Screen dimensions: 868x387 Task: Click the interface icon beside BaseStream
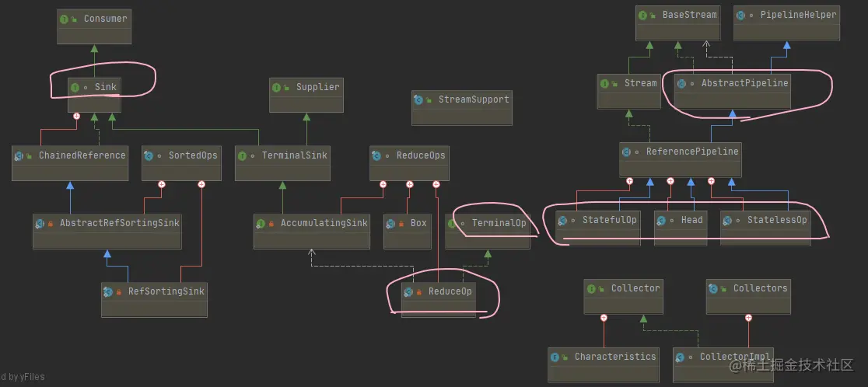click(x=642, y=16)
